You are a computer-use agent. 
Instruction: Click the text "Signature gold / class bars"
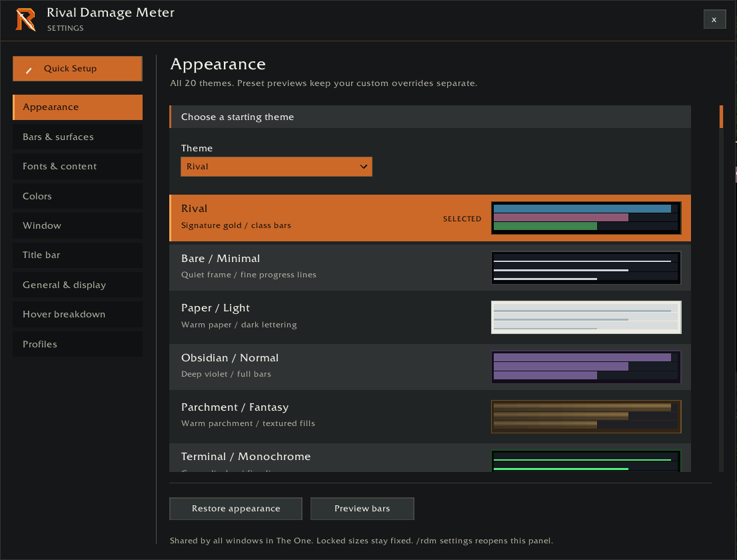coord(236,225)
